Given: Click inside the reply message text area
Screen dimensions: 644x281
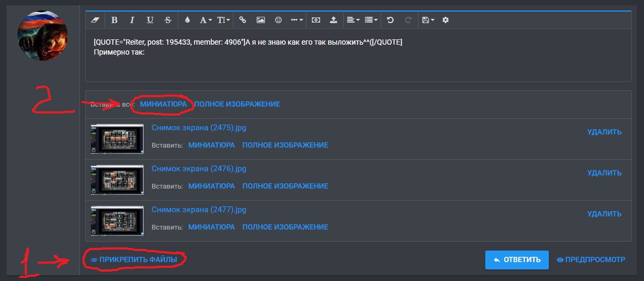Looking at the screenshot, I should tap(359, 55).
